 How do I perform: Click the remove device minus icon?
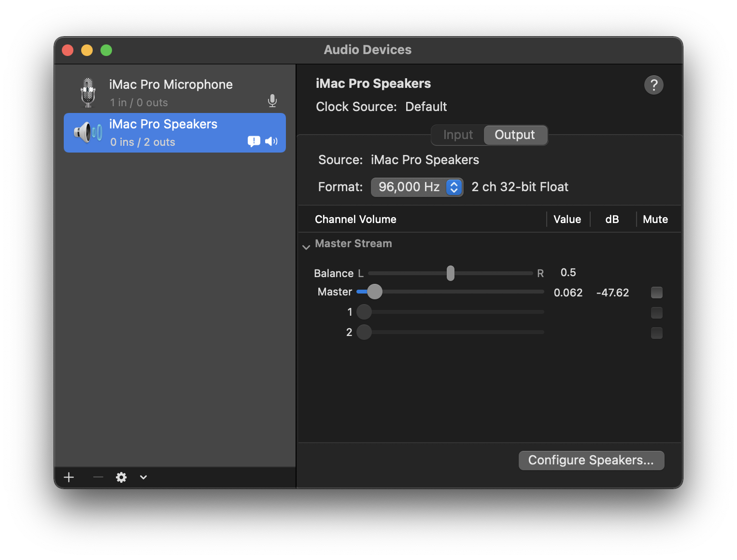(x=98, y=477)
